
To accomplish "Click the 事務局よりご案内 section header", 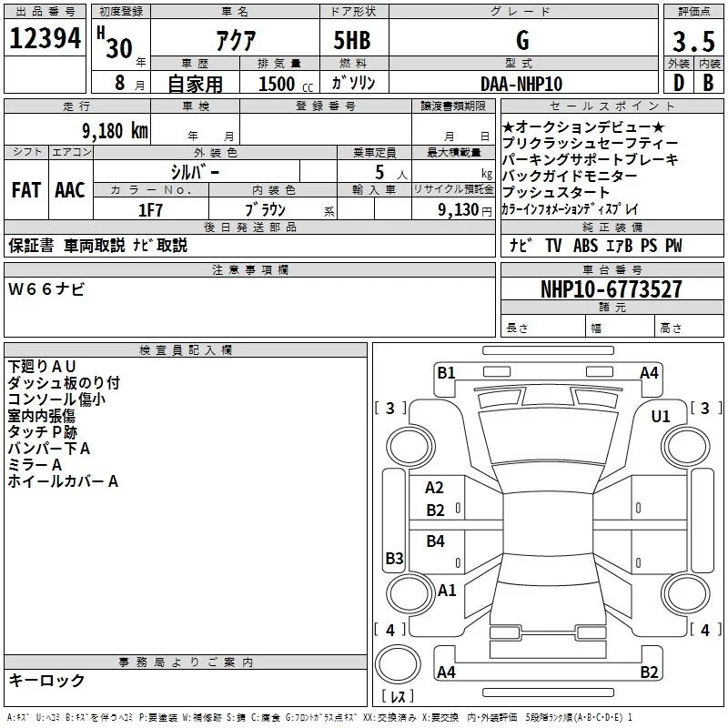I will pyautogui.click(x=186, y=662).
